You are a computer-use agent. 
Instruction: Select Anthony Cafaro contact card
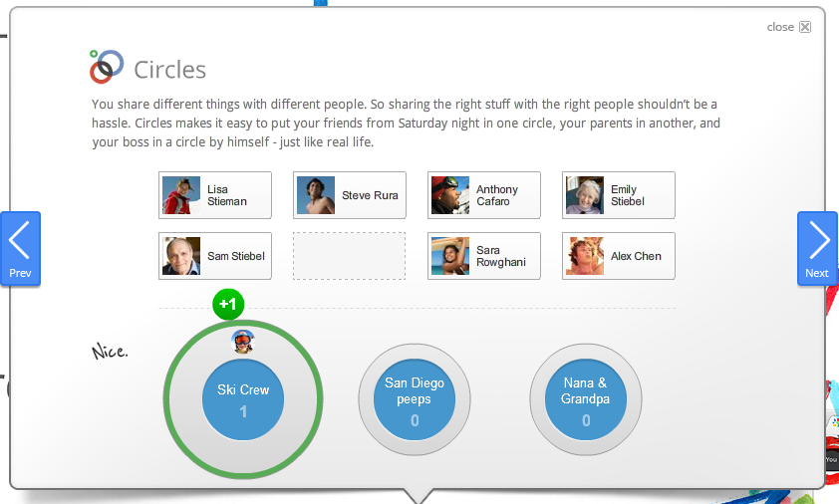[x=484, y=195]
